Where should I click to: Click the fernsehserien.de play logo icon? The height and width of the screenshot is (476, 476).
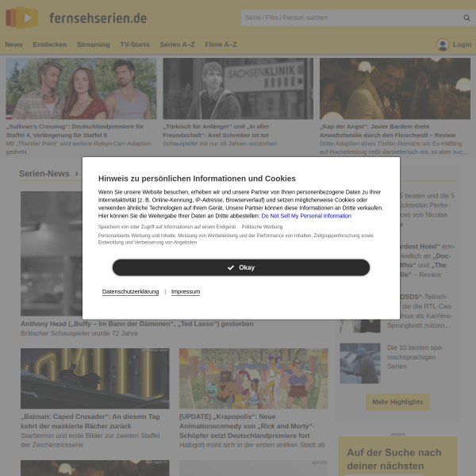[22, 17]
